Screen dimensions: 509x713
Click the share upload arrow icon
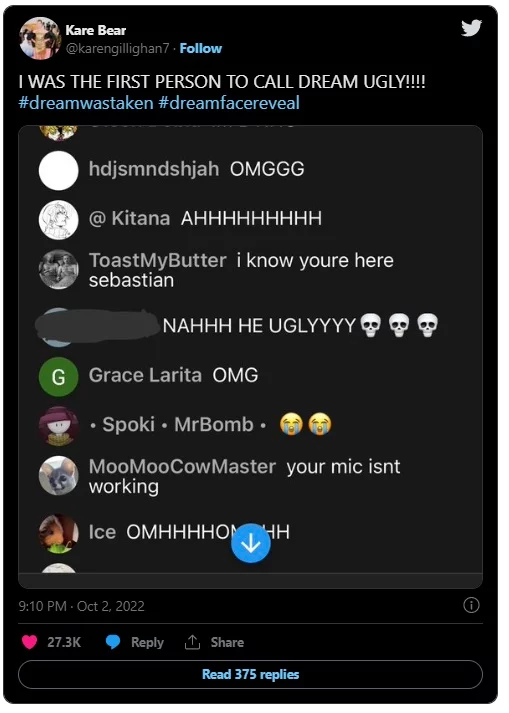click(x=192, y=642)
